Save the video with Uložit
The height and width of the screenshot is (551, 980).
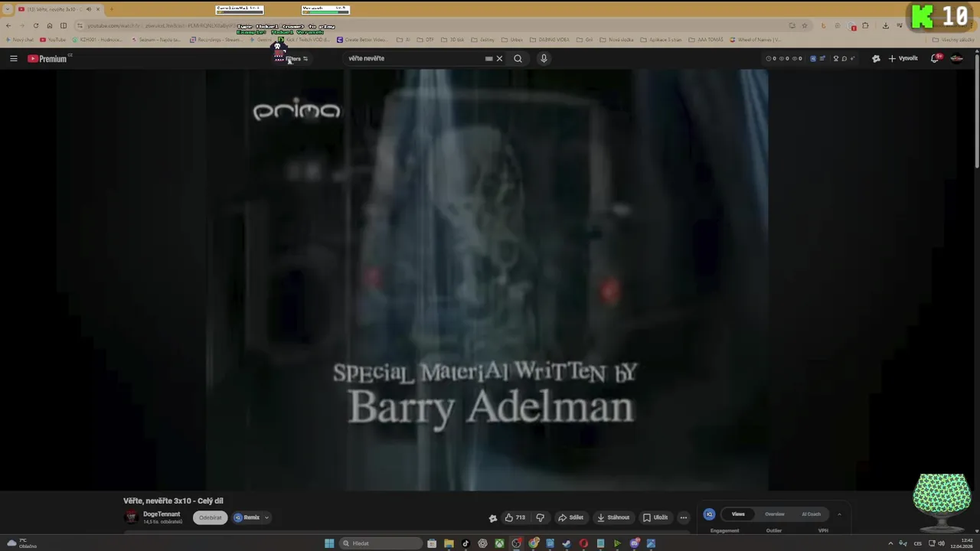coord(655,517)
